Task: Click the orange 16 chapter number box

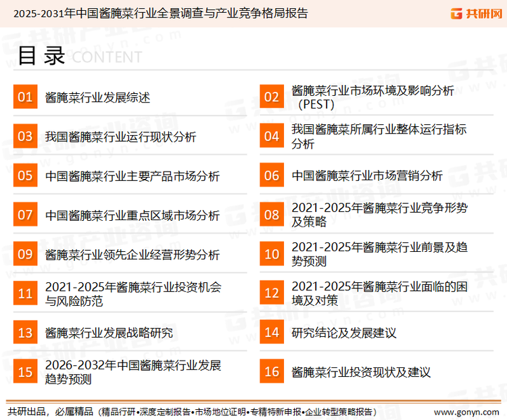Action: click(271, 371)
